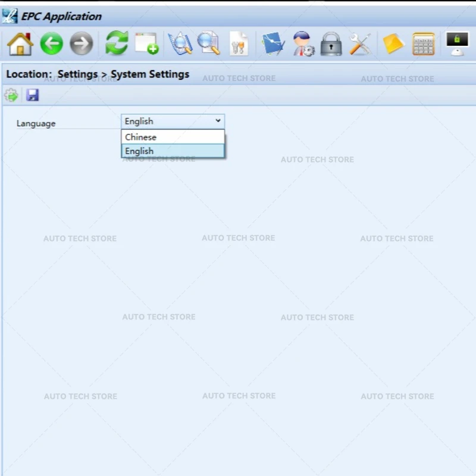Click the Language field label
The height and width of the screenshot is (476, 476).
36,124
